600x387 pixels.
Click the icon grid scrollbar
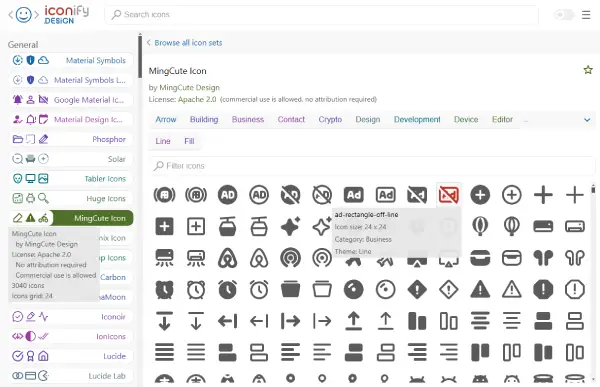(x=593, y=189)
